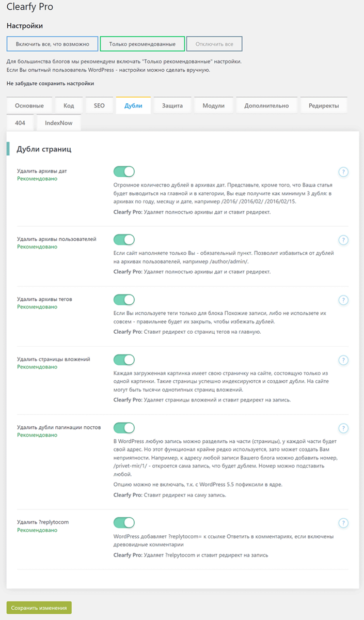
Task: Toggle the Удалить архивы пользователей switch
Action: [x=124, y=239]
